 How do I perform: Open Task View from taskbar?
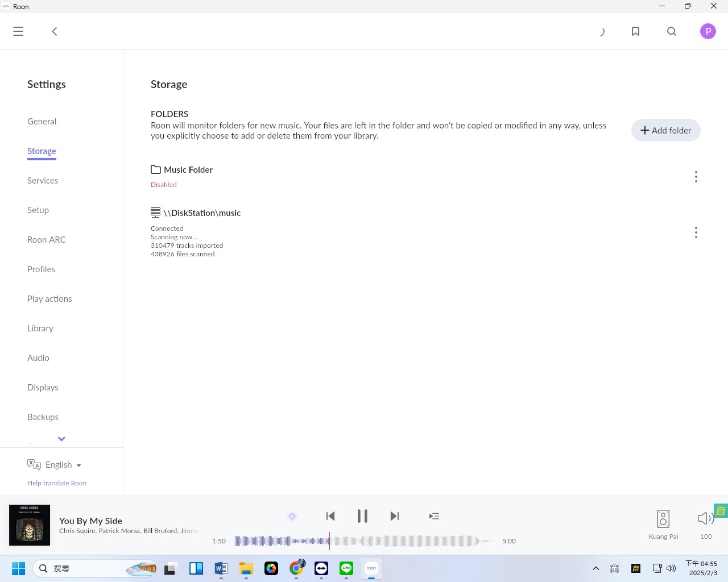(x=171, y=568)
